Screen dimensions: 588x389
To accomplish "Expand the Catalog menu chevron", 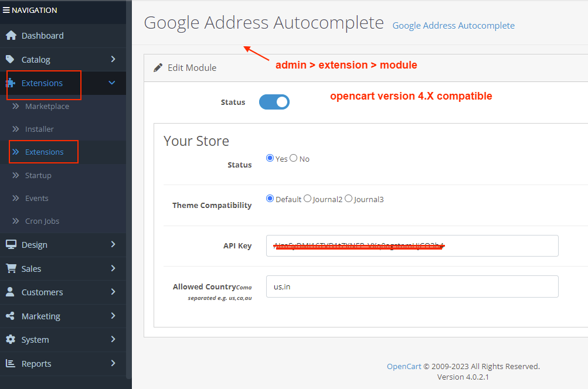I will (x=113, y=59).
